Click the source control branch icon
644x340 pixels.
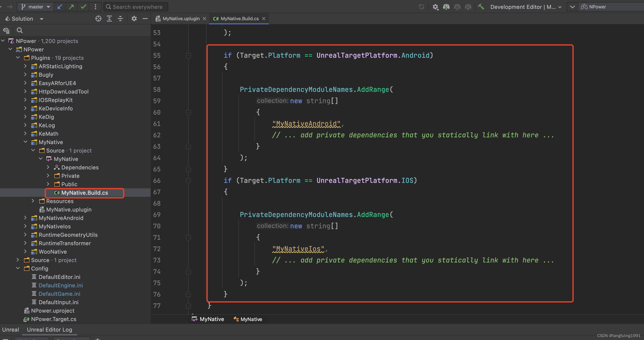23,6
